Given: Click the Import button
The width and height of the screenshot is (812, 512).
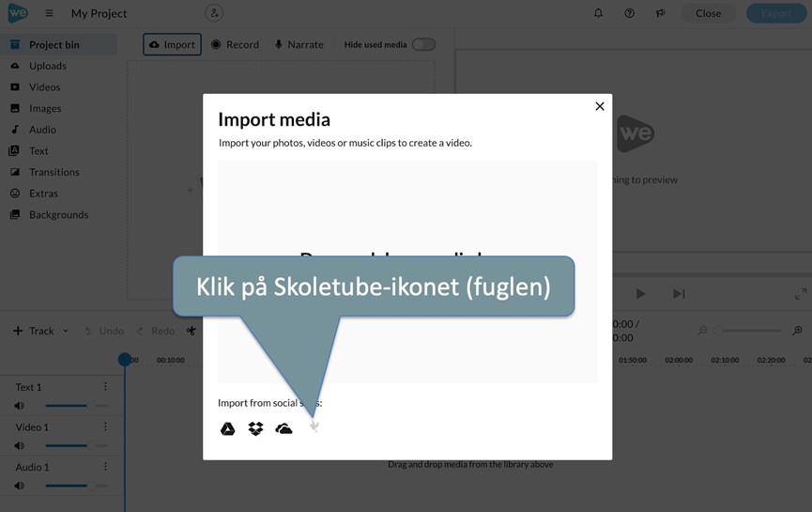Looking at the screenshot, I should click(x=172, y=44).
